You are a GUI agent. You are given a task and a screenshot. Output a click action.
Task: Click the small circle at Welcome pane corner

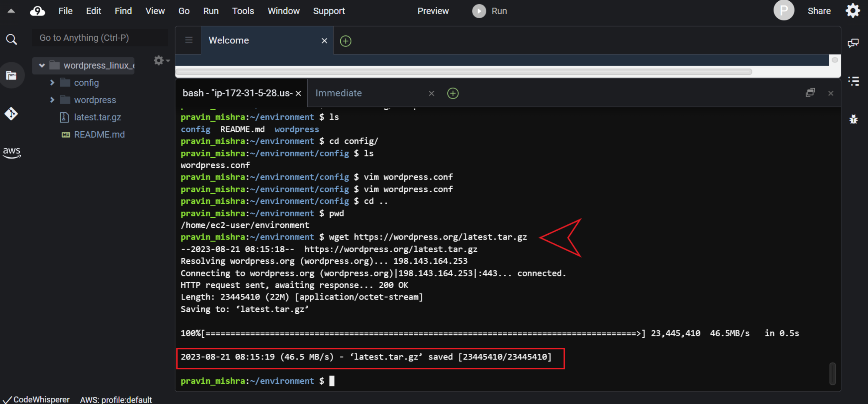coord(835,60)
